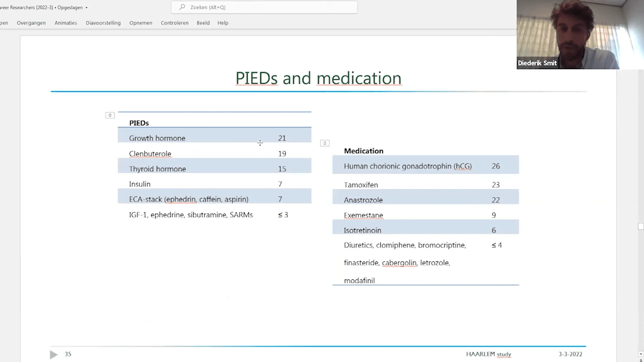Click the 'Isotretinoin' cell
The height and width of the screenshot is (362, 644).
(363, 230)
